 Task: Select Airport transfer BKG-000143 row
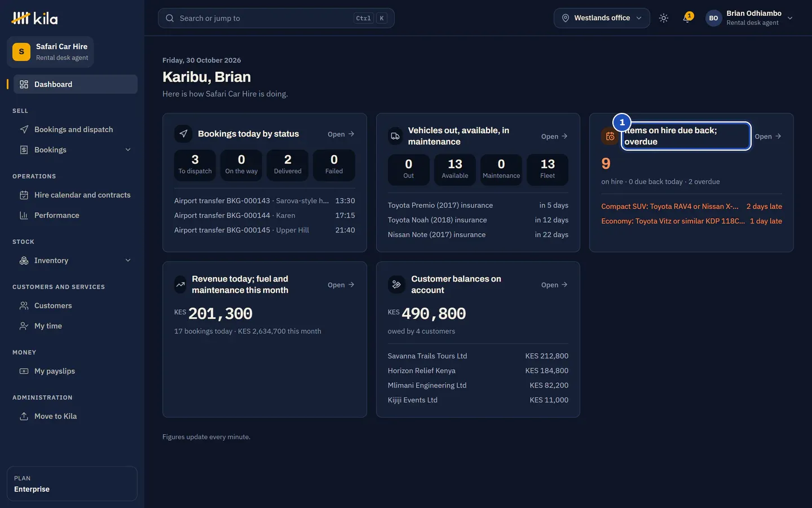click(x=264, y=200)
